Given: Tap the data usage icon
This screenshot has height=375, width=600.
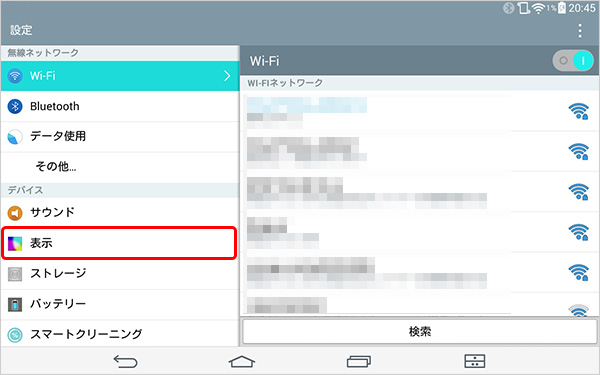Looking at the screenshot, I should (x=15, y=137).
